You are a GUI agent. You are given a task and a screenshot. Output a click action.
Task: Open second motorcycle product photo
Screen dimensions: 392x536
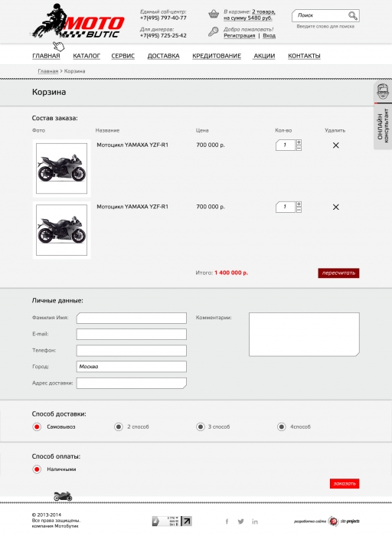click(61, 230)
